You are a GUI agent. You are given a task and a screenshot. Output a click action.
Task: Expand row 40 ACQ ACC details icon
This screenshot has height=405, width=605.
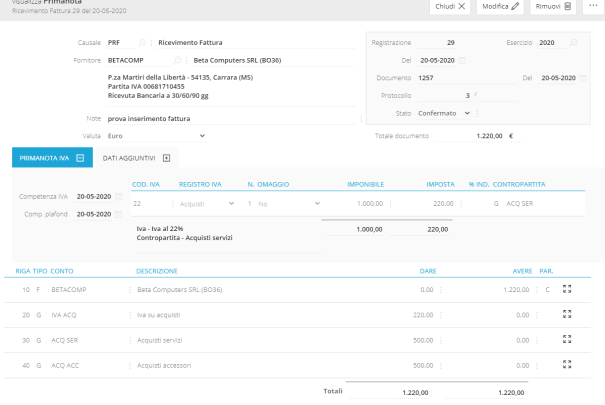(x=567, y=364)
